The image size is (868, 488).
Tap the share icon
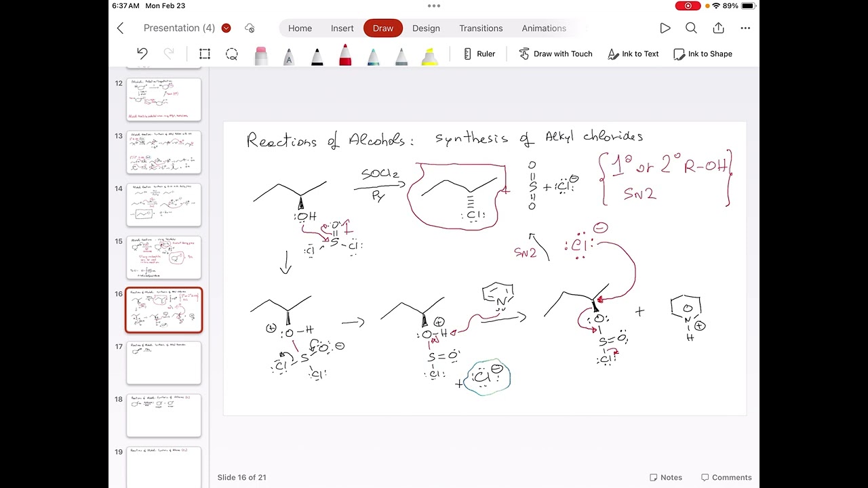(x=718, y=28)
